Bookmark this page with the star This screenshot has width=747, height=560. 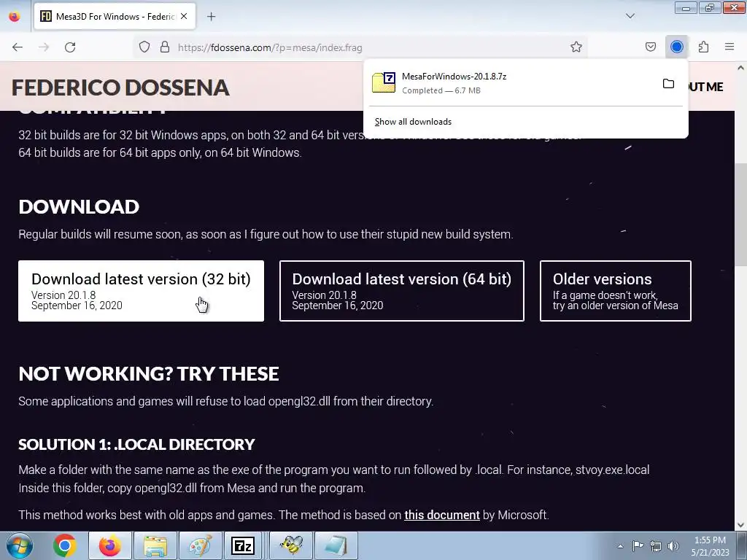[576, 47]
